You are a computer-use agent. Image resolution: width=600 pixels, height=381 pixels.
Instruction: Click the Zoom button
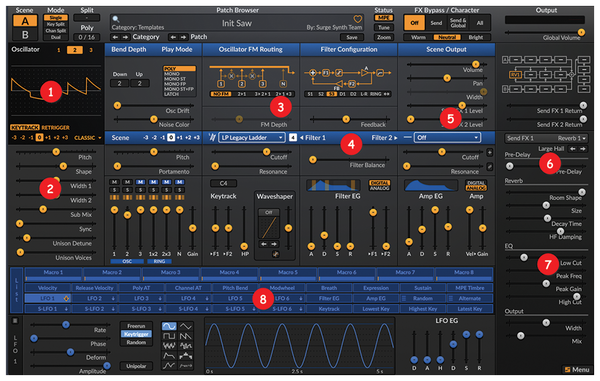pyautogui.click(x=383, y=37)
